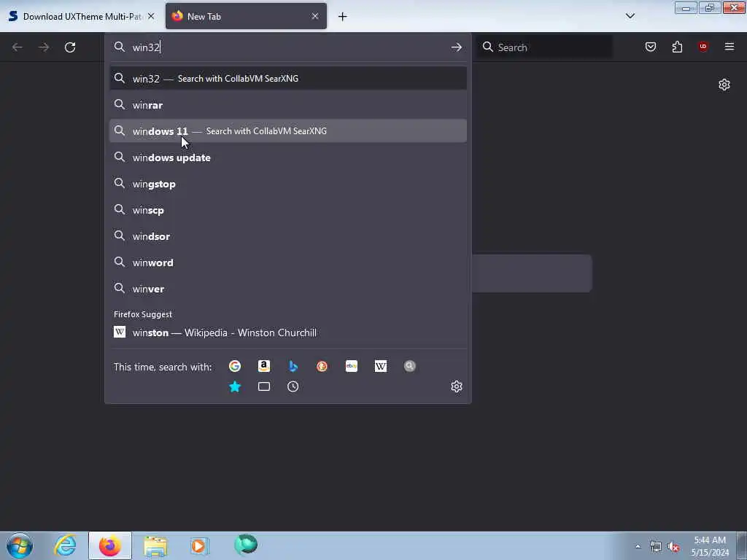The height and width of the screenshot is (560, 747).
Task: Choose the winver suggestion
Action: click(288, 289)
